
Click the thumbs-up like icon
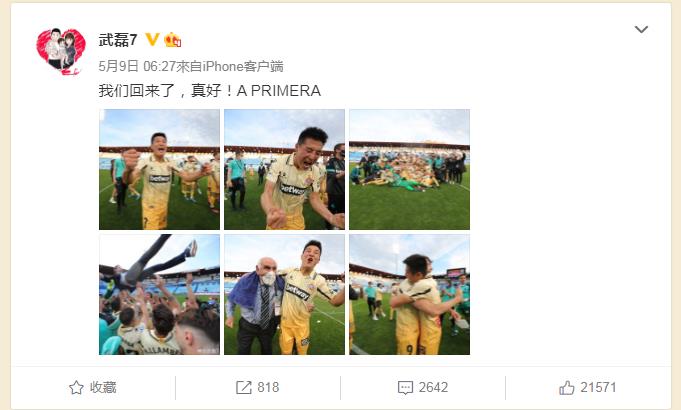coord(567,387)
